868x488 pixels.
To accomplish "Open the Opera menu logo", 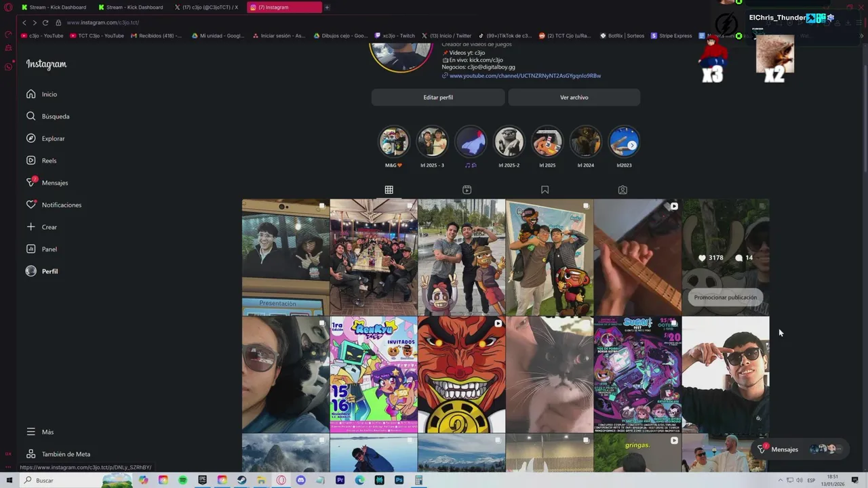I will click(x=8, y=7).
